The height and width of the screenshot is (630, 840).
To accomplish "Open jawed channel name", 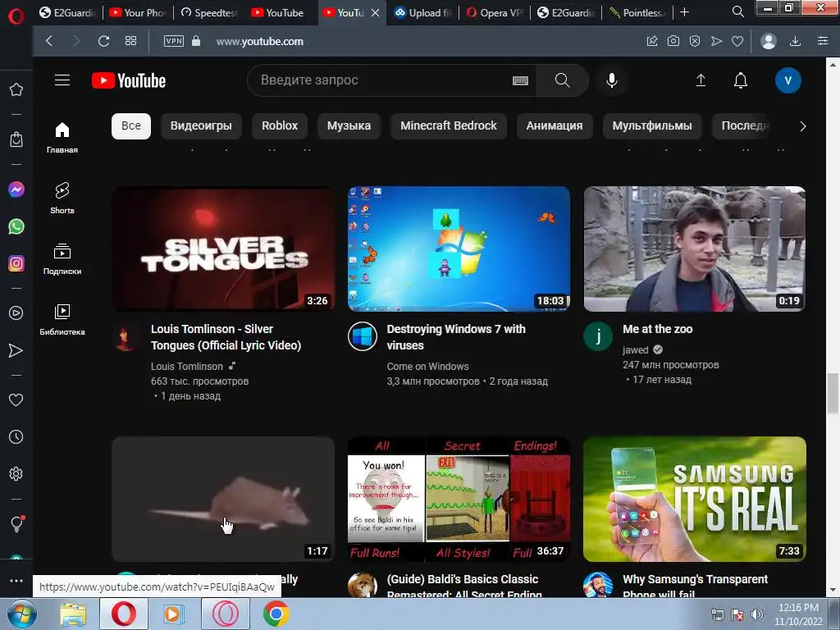I will pos(636,349).
